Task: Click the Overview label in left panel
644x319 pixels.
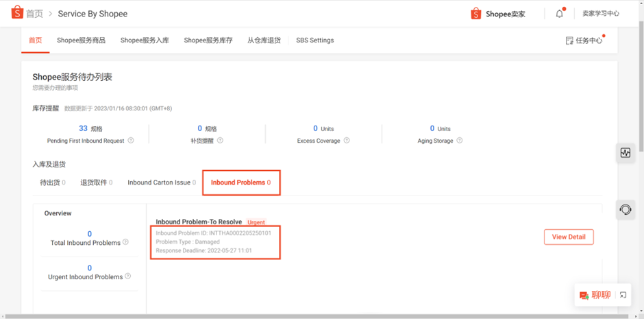Action: point(58,213)
